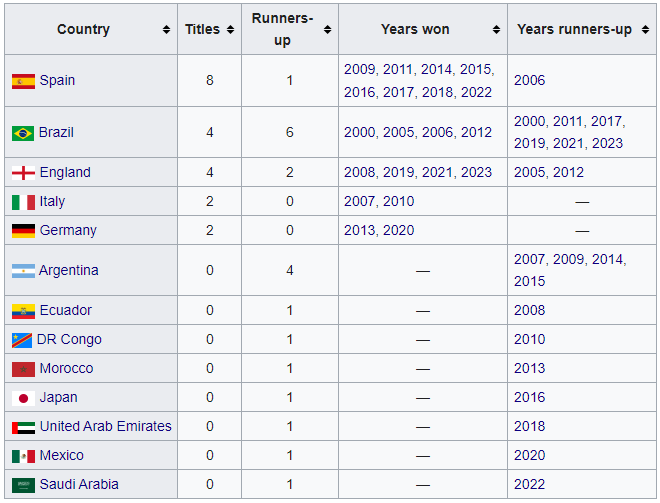Sort by Years won column
Image resolution: width=660 pixels, height=503 pixels.
click(x=496, y=30)
